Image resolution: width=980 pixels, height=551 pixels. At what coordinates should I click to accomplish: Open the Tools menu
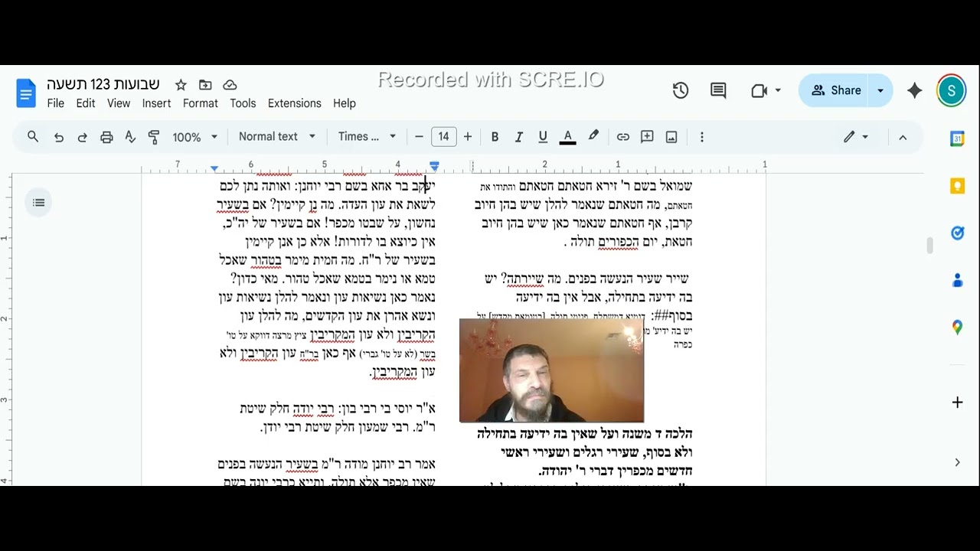click(243, 103)
